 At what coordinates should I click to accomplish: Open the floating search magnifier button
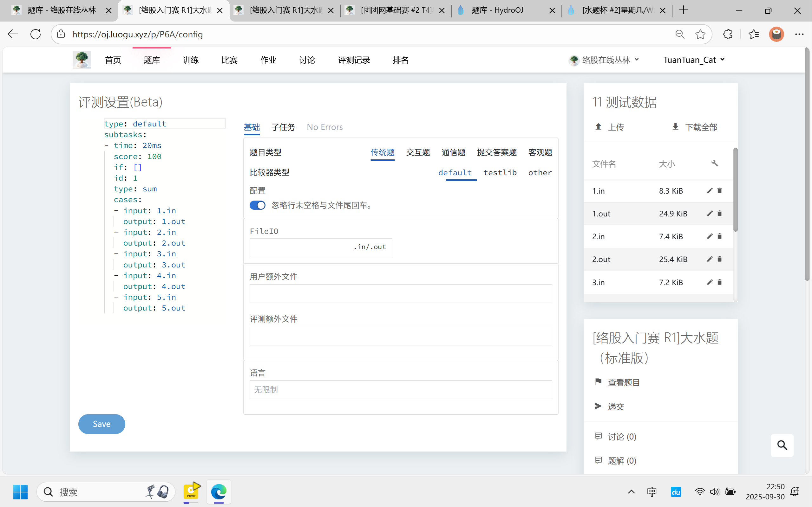tap(782, 445)
